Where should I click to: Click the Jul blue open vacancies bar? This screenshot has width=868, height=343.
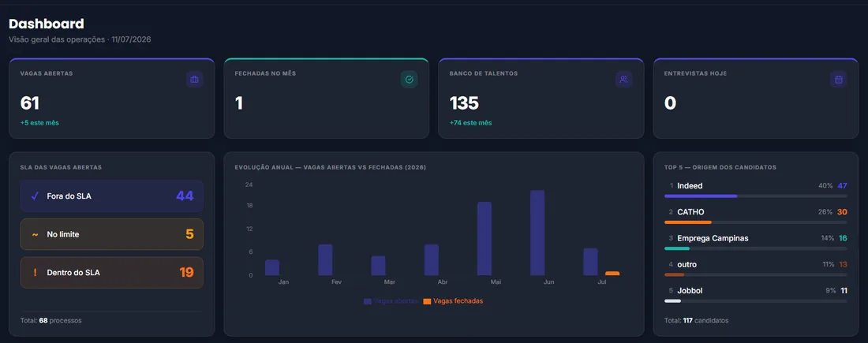tap(591, 263)
